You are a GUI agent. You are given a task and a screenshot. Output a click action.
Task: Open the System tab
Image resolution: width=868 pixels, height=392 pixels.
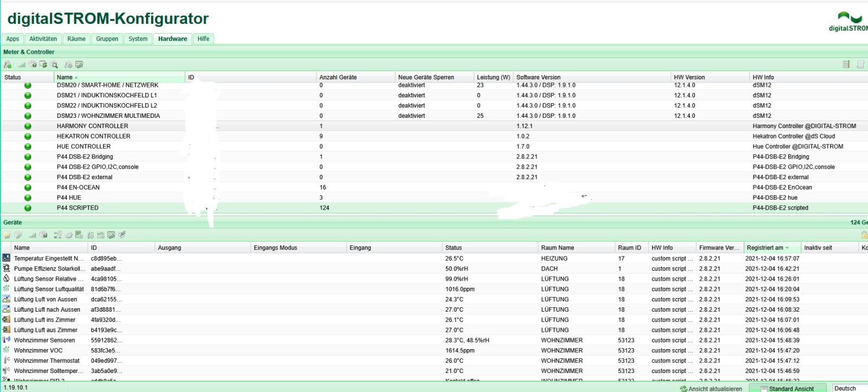[138, 39]
